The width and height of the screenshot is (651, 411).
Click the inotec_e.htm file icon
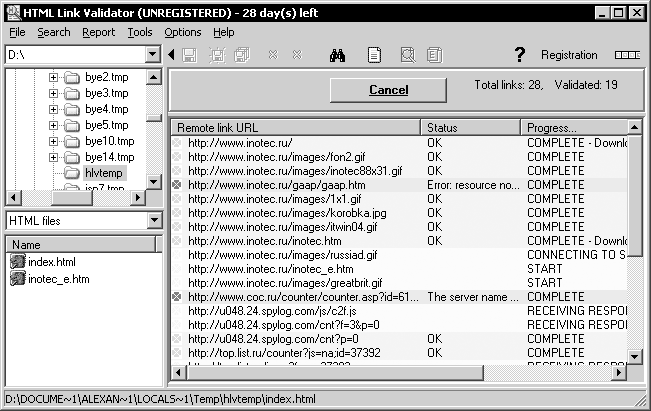click(x=17, y=279)
